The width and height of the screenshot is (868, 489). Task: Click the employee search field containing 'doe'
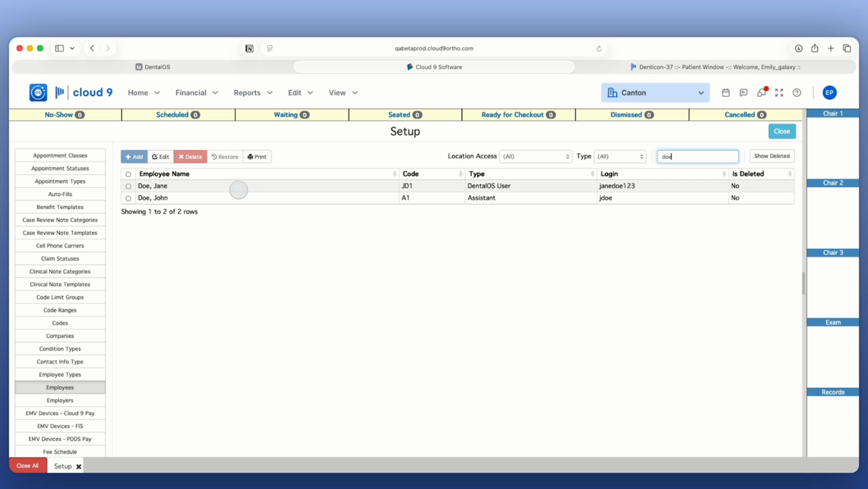(x=697, y=156)
